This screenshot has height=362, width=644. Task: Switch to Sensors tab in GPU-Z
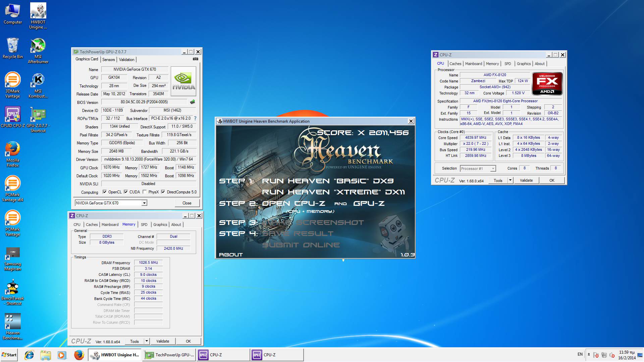pos(108,60)
